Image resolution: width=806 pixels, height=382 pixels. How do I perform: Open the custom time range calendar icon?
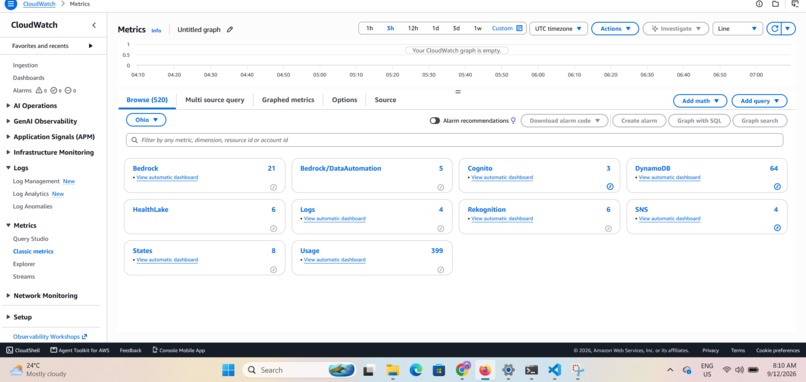click(x=519, y=28)
